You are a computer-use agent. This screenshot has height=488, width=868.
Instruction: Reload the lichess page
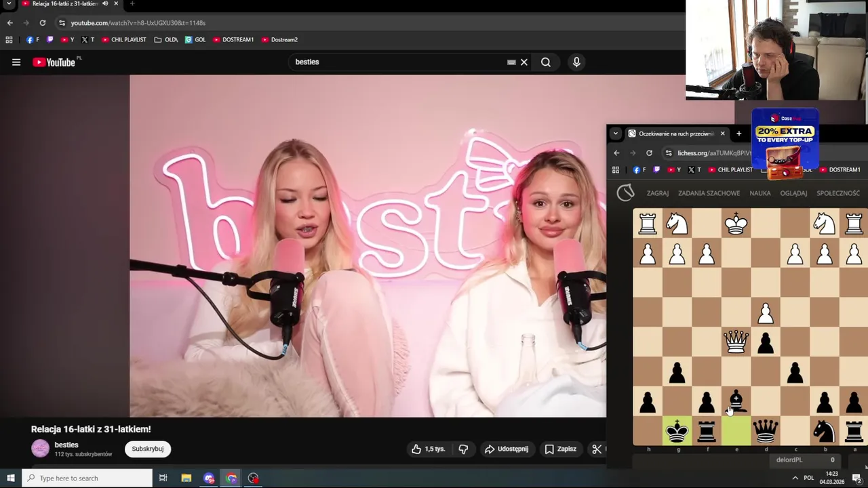[649, 153]
